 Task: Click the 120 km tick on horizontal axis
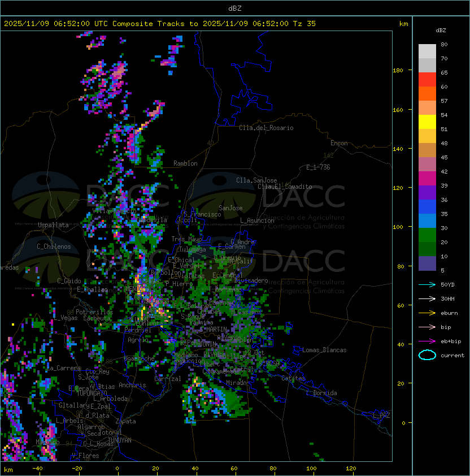(351, 469)
